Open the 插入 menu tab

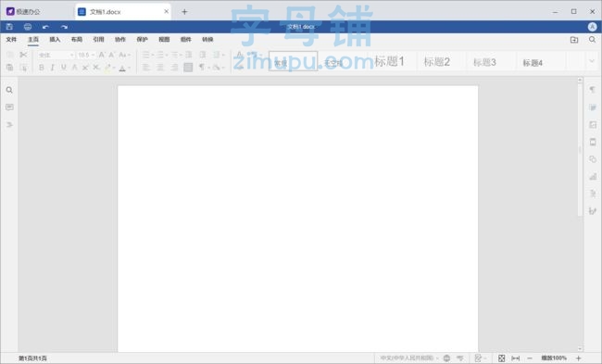tap(55, 39)
